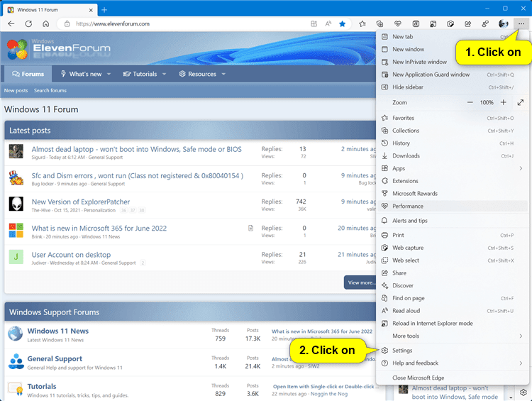The height and width of the screenshot is (401, 532).
Task: Select Web select menu item
Action: pyautogui.click(x=453, y=260)
